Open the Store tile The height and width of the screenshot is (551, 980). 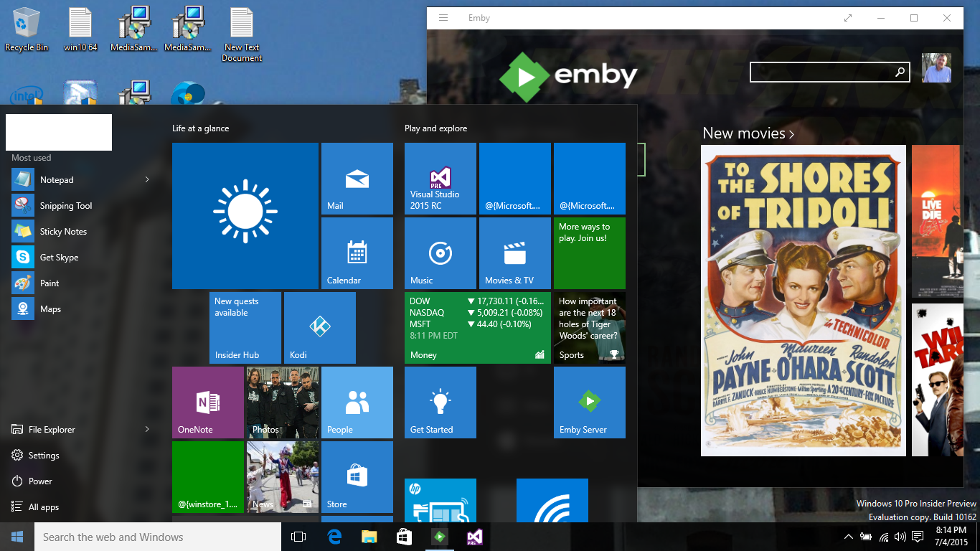pos(357,477)
